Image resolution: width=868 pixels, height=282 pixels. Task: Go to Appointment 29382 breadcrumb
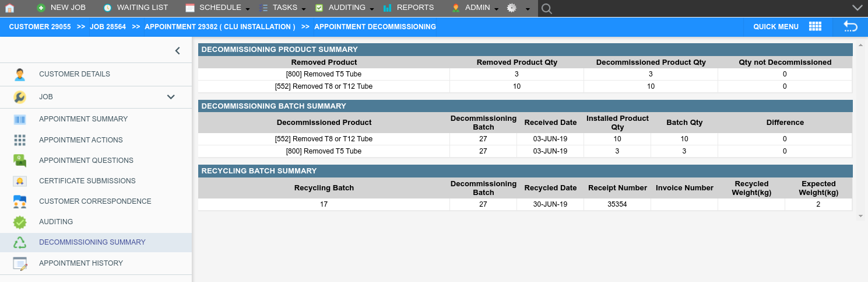pos(220,27)
